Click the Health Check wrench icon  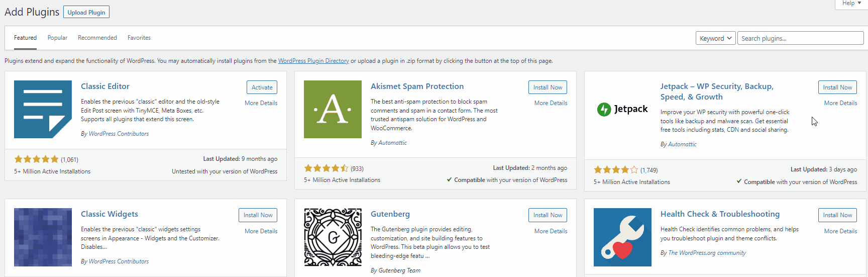click(622, 237)
